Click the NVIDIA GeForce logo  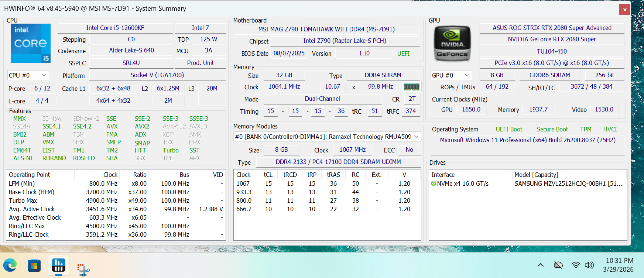click(x=452, y=44)
